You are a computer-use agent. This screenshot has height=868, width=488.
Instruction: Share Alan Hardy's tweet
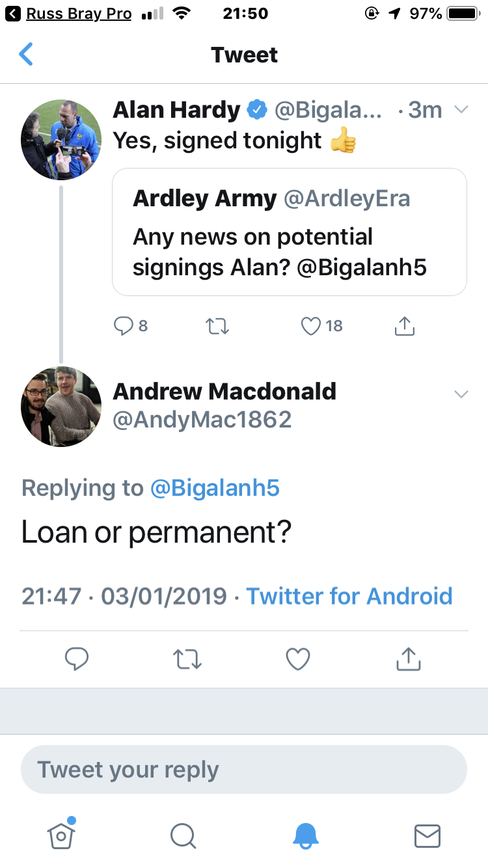click(405, 326)
